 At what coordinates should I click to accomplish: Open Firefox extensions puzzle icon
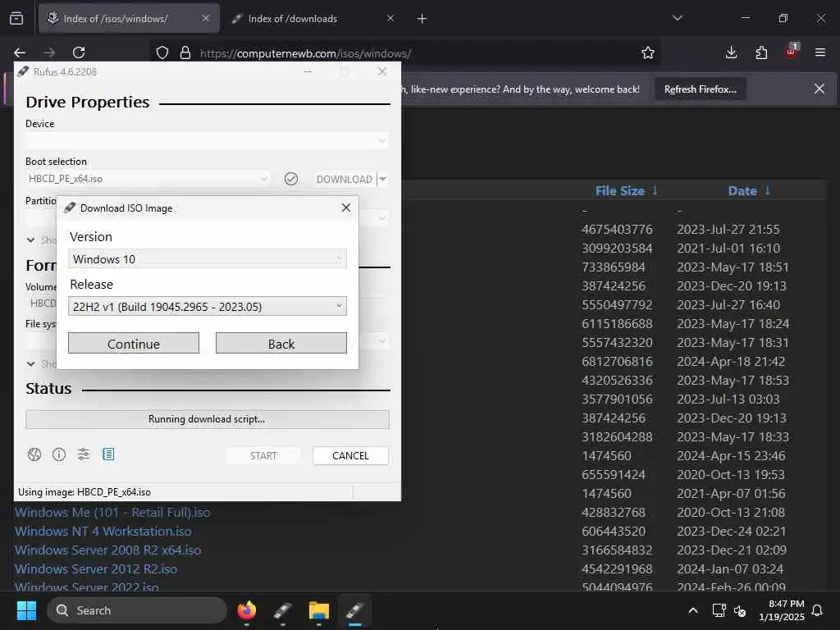pyautogui.click(x=761, y=52)
